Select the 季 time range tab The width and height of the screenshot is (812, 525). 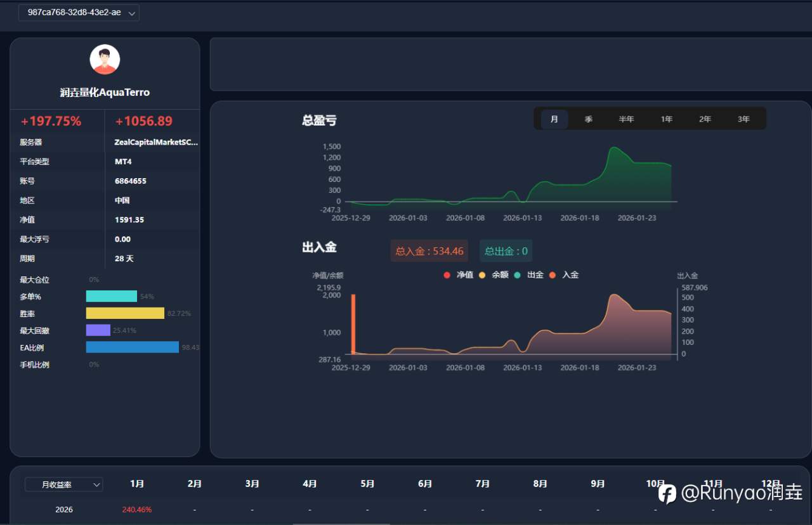tap(589, 119)
